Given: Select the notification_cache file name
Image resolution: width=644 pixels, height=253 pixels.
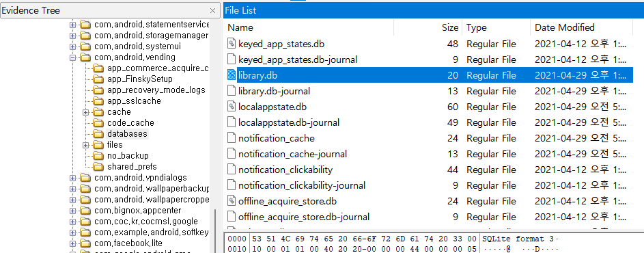Looking at the screenshot, I should pos(277,138).
